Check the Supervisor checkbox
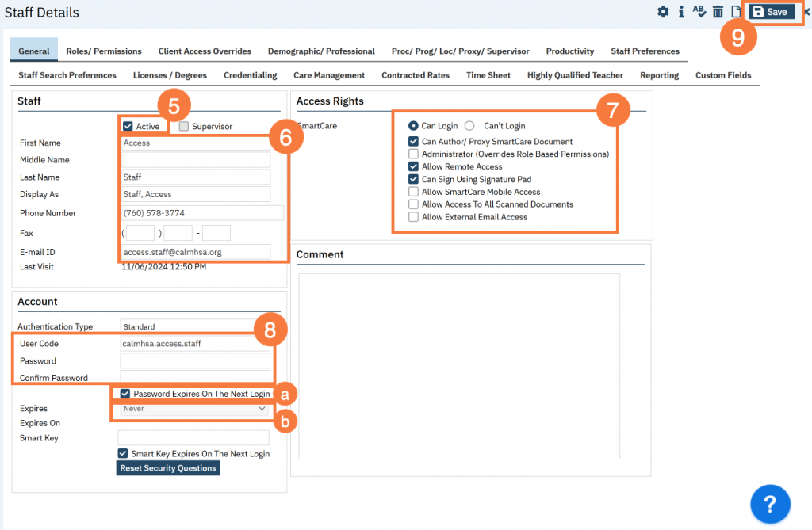This screenshot has height=530, width=812. 184,126
